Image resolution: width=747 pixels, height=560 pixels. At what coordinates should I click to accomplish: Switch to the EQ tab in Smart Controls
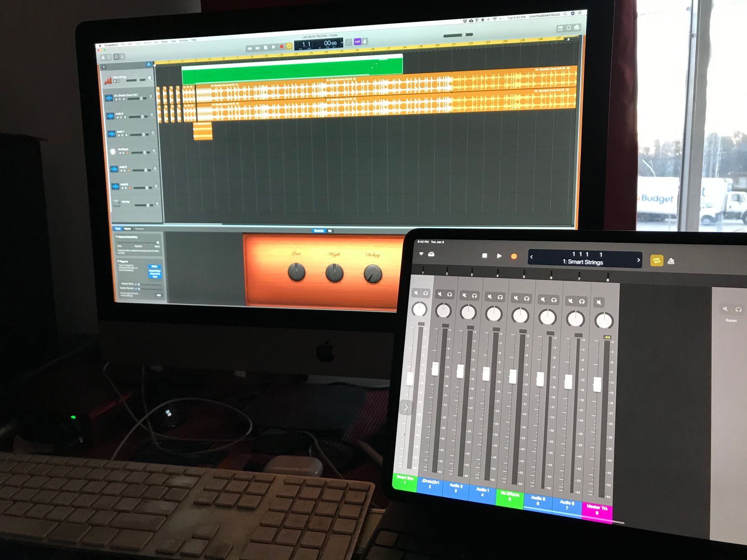pyautogui.click(x=330, y=231)
